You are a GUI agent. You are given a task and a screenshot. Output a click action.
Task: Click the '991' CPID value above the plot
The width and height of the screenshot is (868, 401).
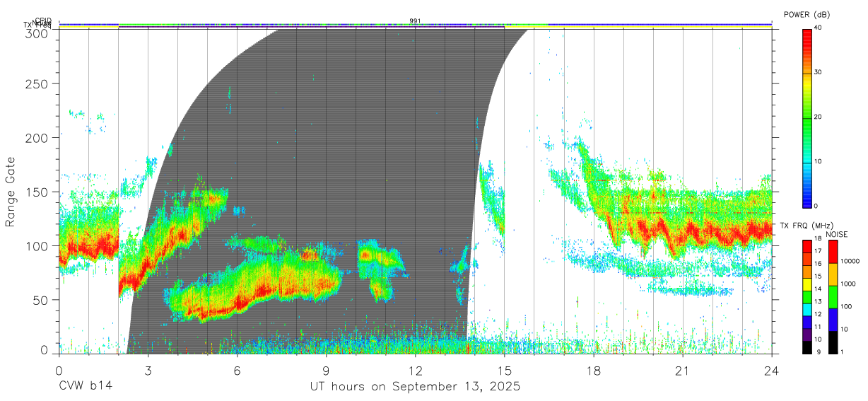point(416,21)
